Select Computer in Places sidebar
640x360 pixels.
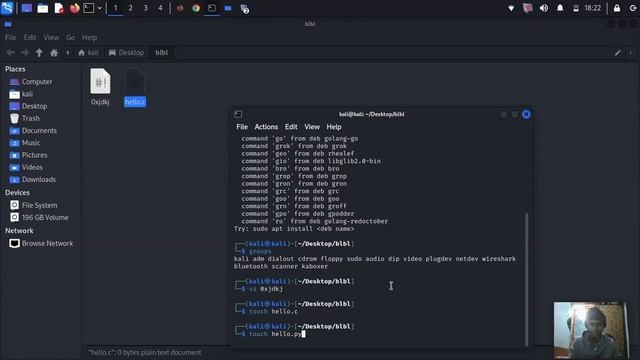click(x=37, y=82)
